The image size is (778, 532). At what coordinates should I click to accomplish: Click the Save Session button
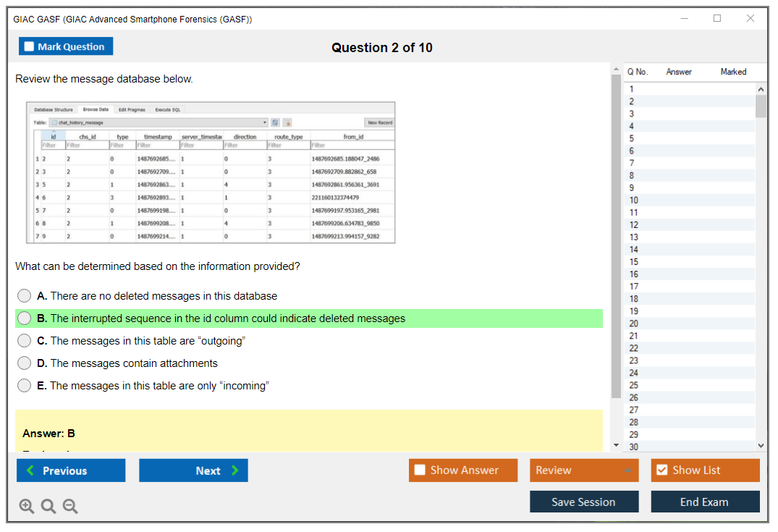[584, 502]
